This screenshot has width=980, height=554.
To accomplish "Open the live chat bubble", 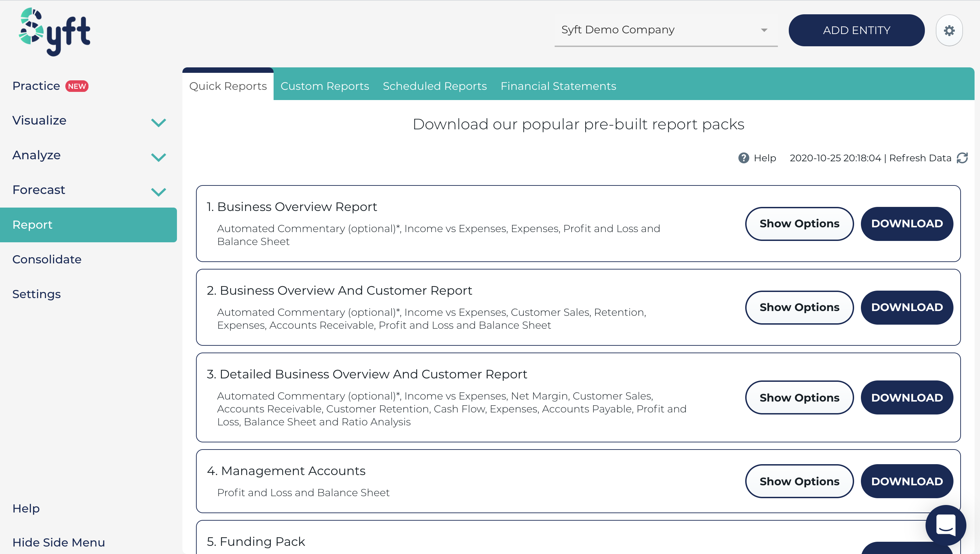I will [946, 525].
